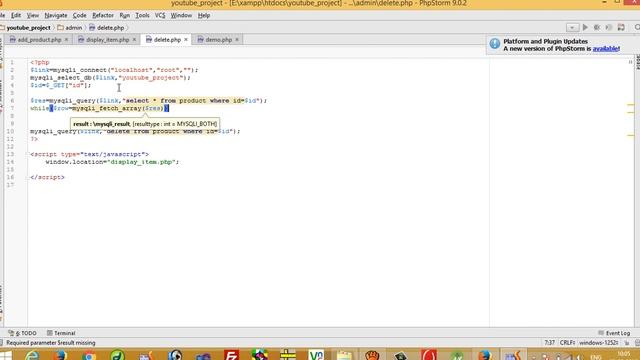Click the first error stripe marker
The height and width of the screenshot is (360, 640).
(x=631, y=105)
